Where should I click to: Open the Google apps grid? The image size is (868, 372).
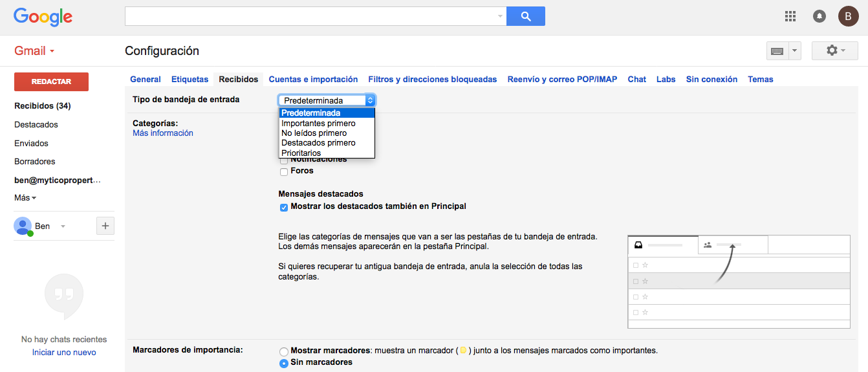(x=790, y=16)
